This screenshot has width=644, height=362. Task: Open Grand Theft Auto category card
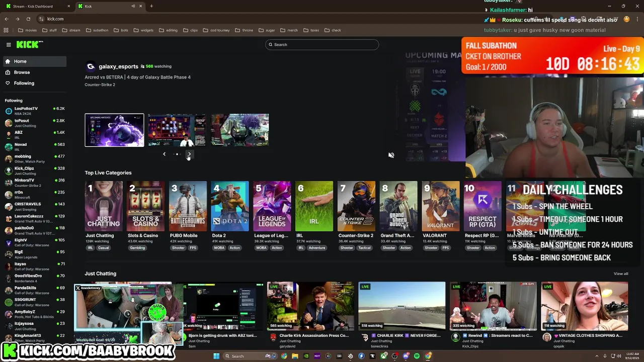tap(398, 206)
